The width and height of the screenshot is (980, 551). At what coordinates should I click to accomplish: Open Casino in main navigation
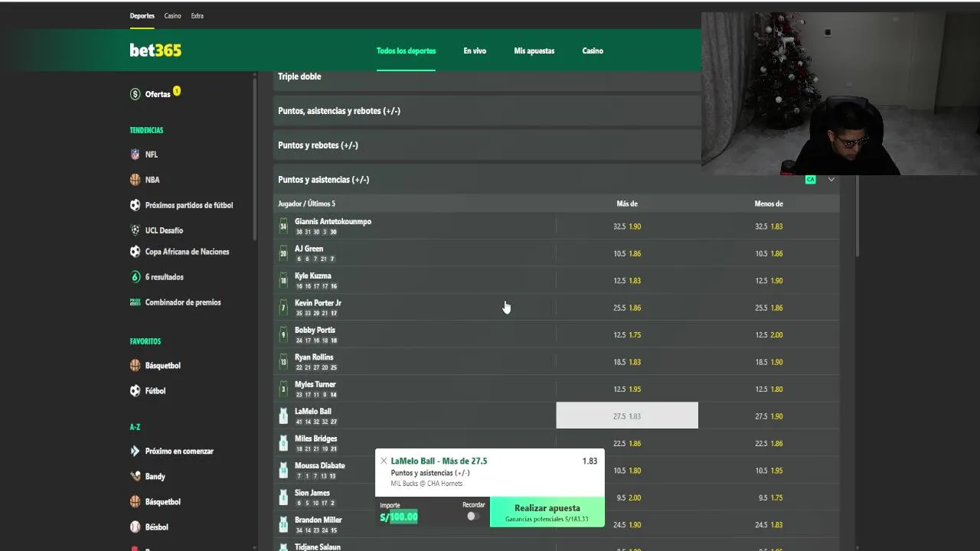(593, 51)
